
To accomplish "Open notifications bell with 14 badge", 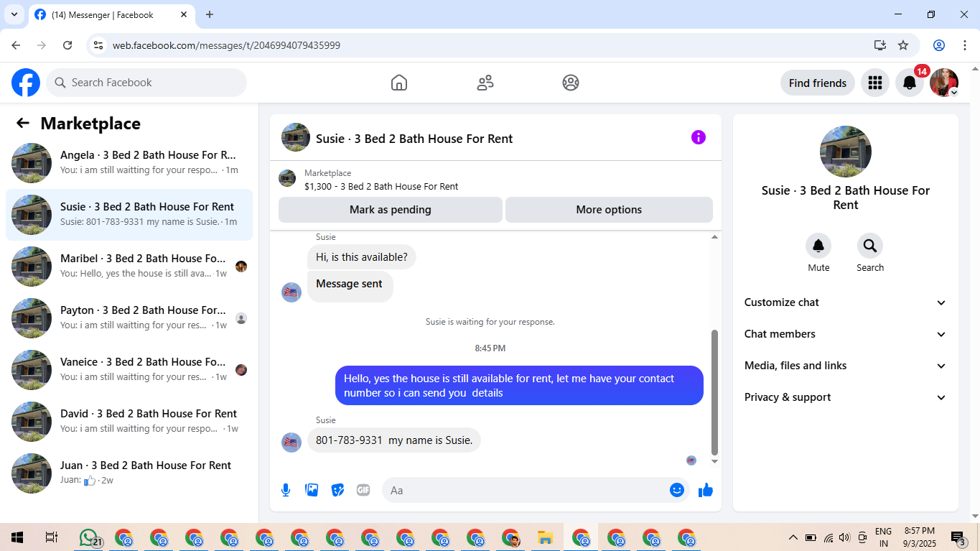I will click(x=910, y=83).
